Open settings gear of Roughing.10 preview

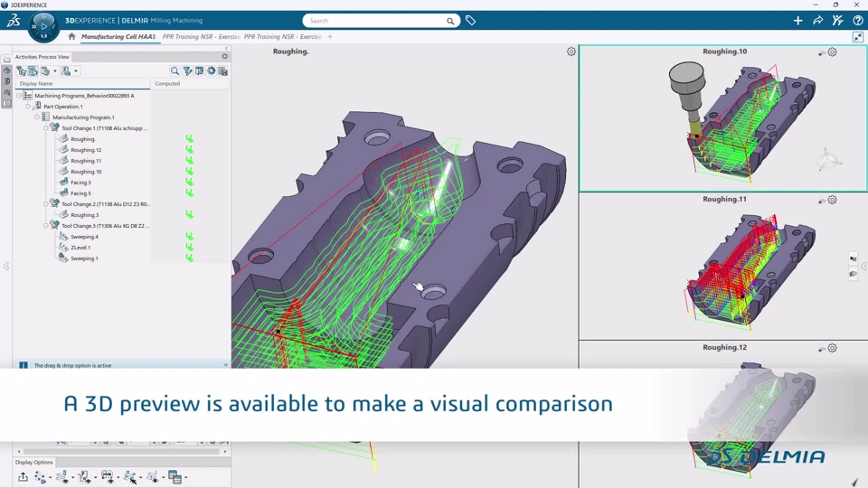click(x=832, y=52)
